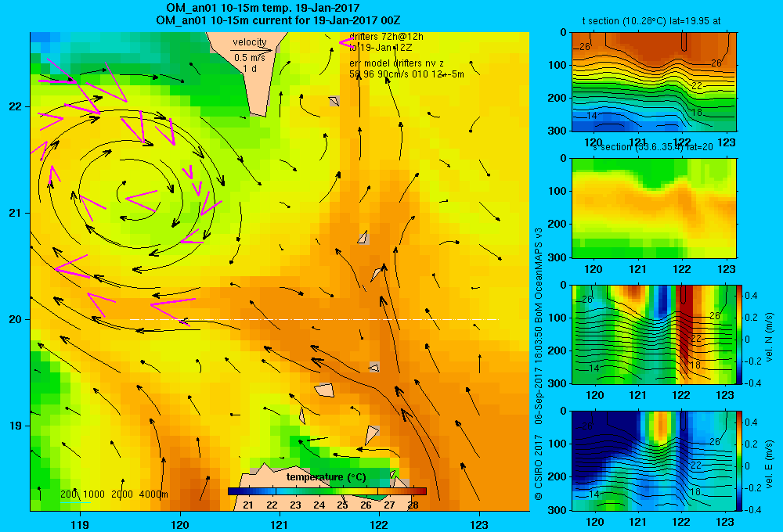Click main map longitude label 120

click(180, 524)
